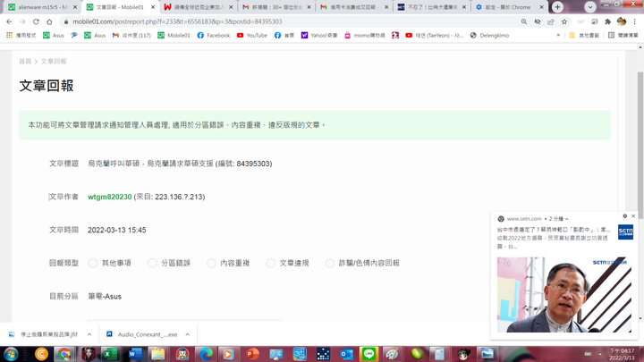The height and width of the screenshot is (362, 644).
Task: Switch to the Chrome settings tab
Action: tap(510, 7)
